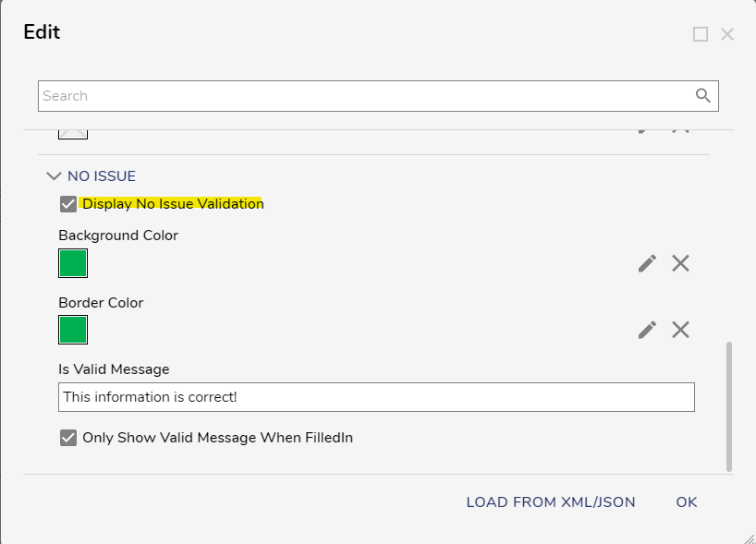Toggle Only Show Valid Message When FilledIn
The height and width of the screenshot is (544, 756).
point(68,438)
